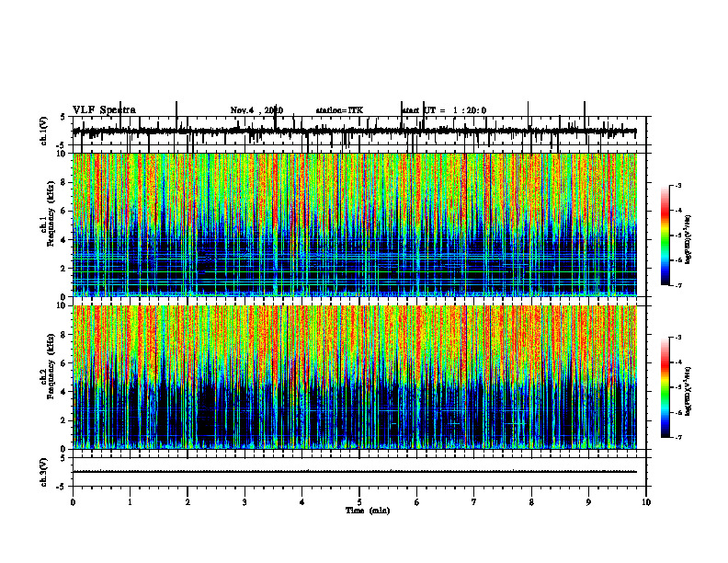Click the '4' kHz tick on ch.2 frequency axis
728x563 pixels.
pyautogui.click(x=64, y=392)
